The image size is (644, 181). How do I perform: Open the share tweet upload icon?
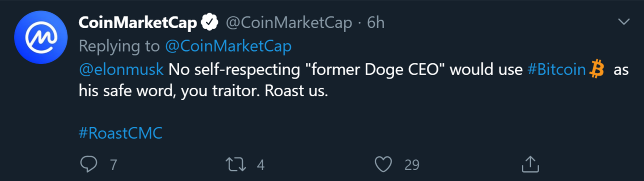(x=530, y=164)
